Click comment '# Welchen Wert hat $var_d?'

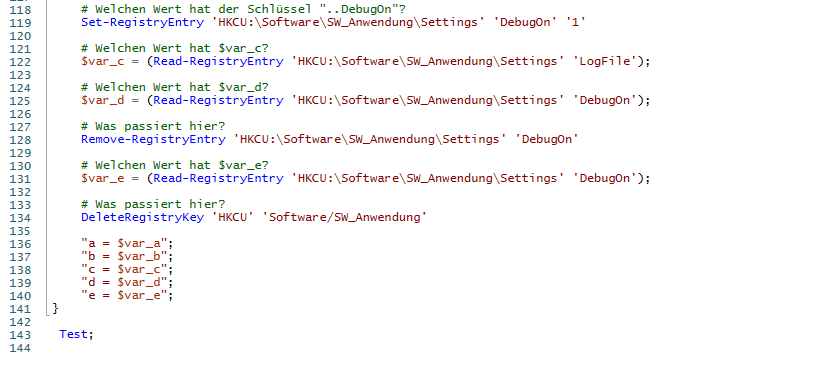(175, 87)
